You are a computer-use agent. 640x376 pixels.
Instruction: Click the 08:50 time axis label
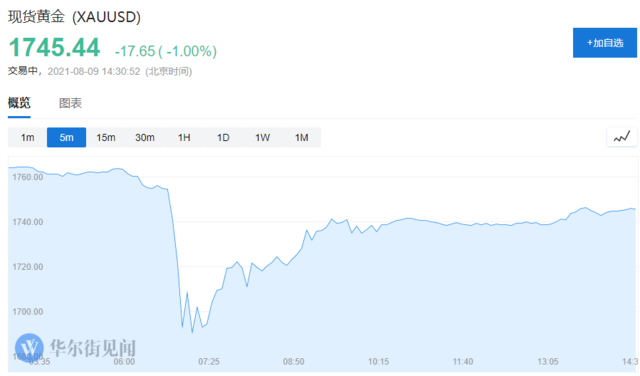pos(293,361)
